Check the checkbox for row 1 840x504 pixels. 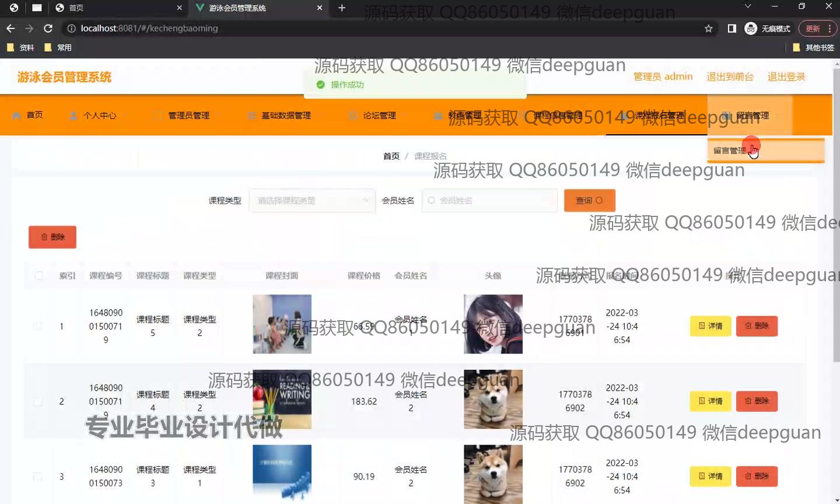pos(38,326)
